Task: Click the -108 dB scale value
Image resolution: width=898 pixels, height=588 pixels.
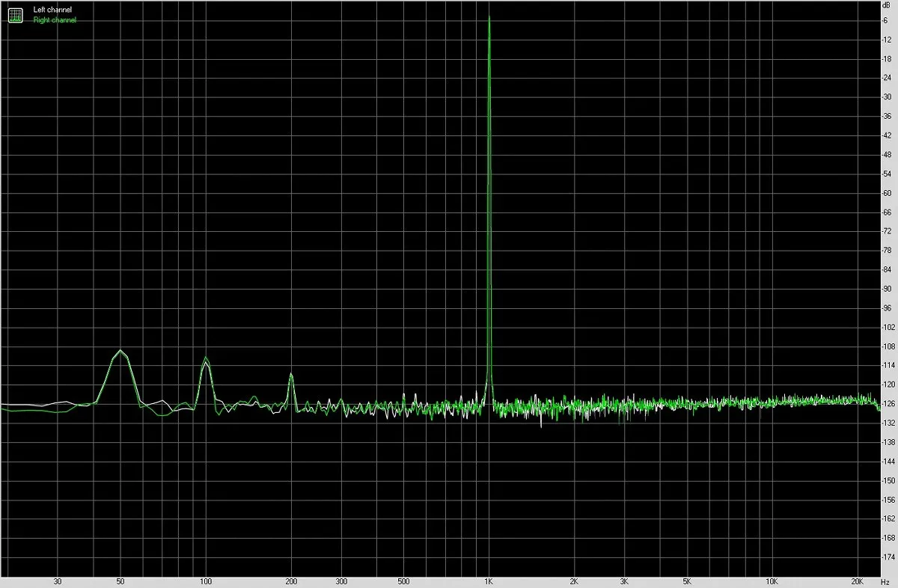Action: click(x=889, y=346)
